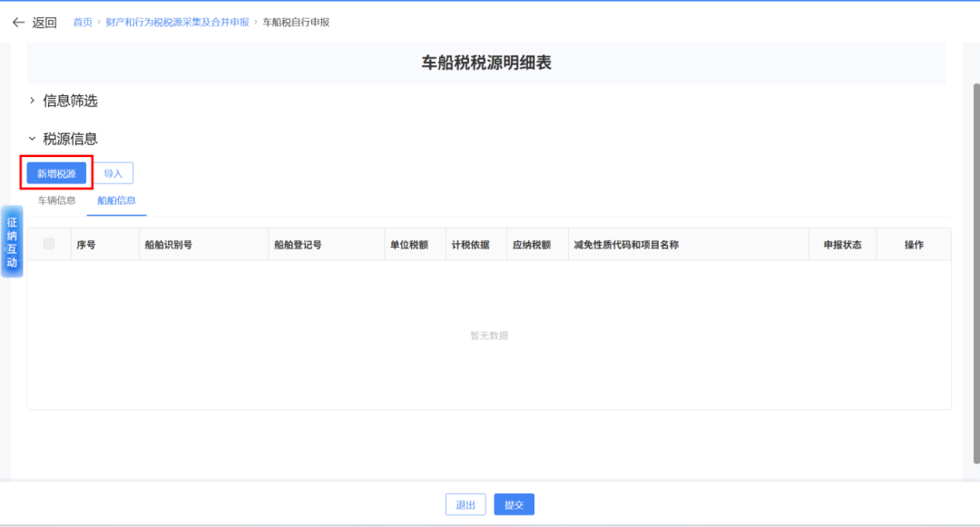Click the 导入 button
This screenshot has width=980, height=527.
[113, 173]
